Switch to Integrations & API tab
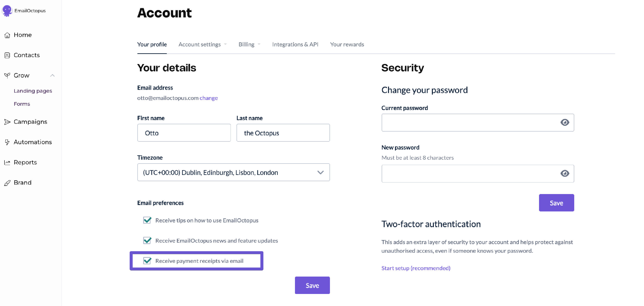 (x=295, y=44)
